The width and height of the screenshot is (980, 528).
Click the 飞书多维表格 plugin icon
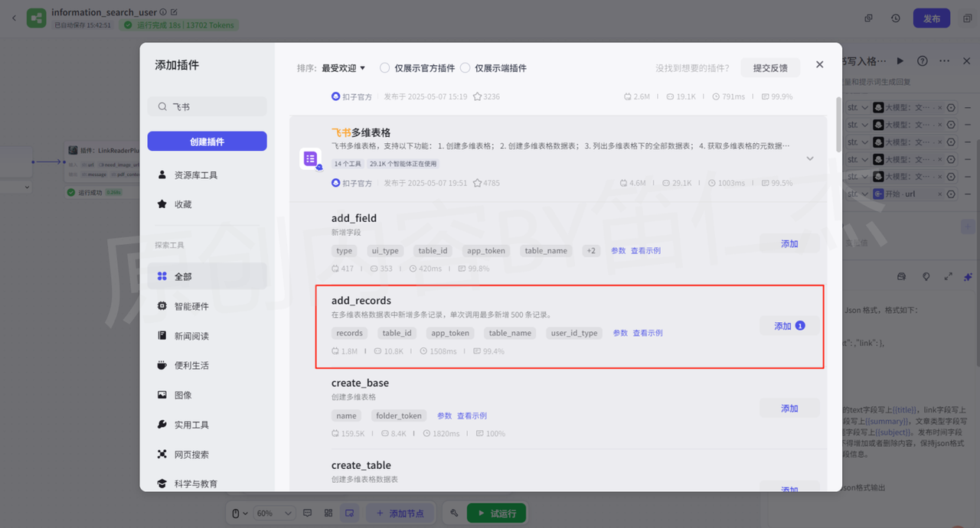(310, 158)
